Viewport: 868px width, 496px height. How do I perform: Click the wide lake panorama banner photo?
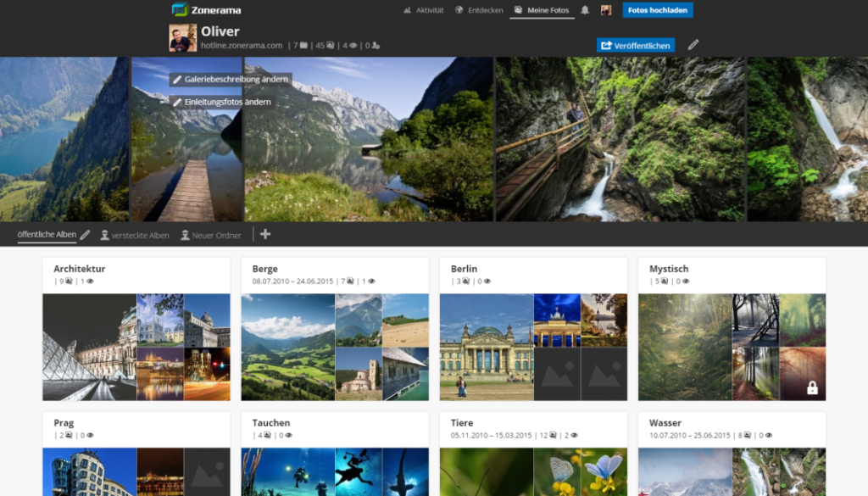tap(369, 139)
